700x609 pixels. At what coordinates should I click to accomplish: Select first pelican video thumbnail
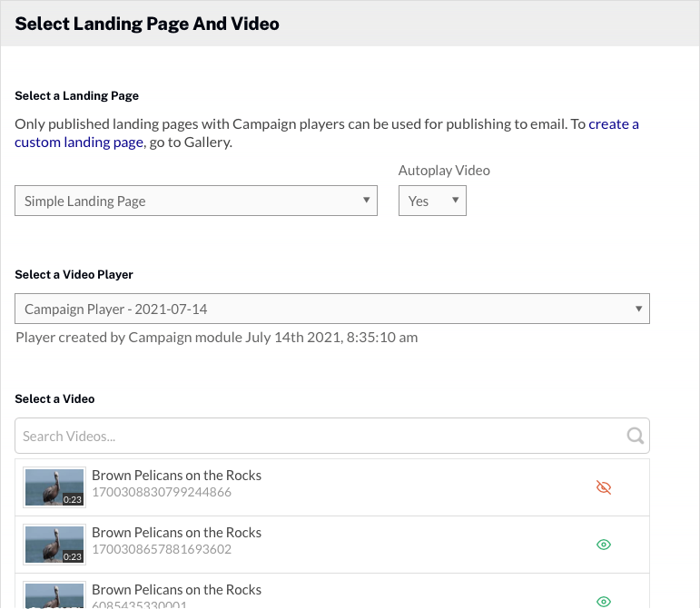tap(54, 487)
